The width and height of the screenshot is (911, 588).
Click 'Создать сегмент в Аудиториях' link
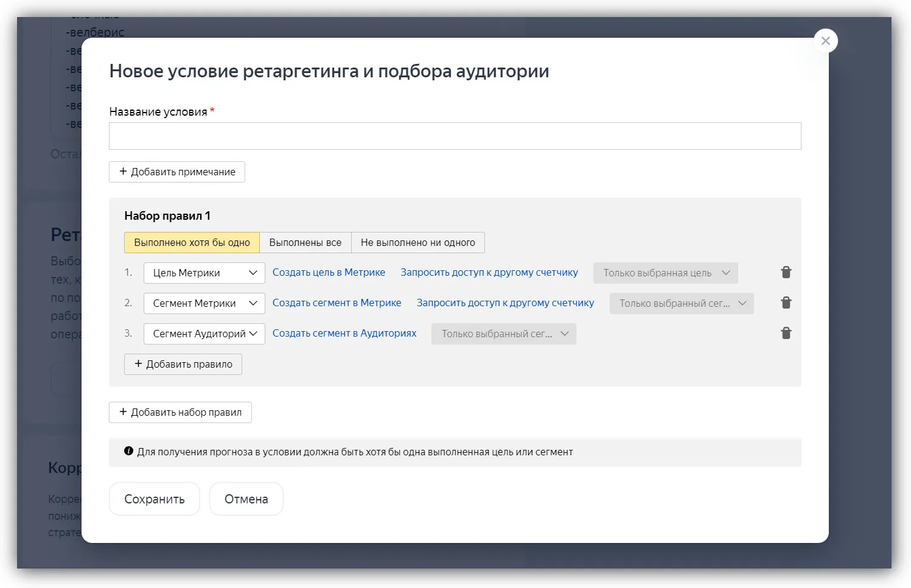pos(344,333)
